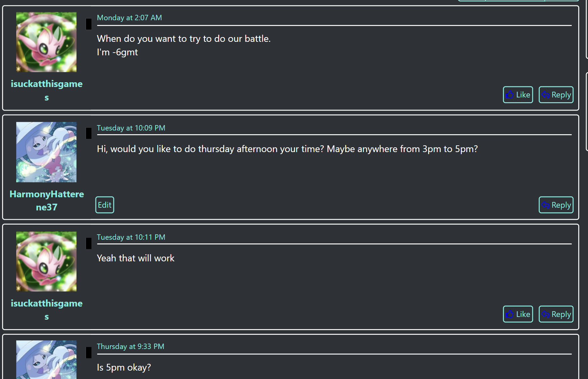Open HarmonyHatterene37 avatar on Tuesday post
588x379 pixels.
pyautogui.click(x=47, y=152)
